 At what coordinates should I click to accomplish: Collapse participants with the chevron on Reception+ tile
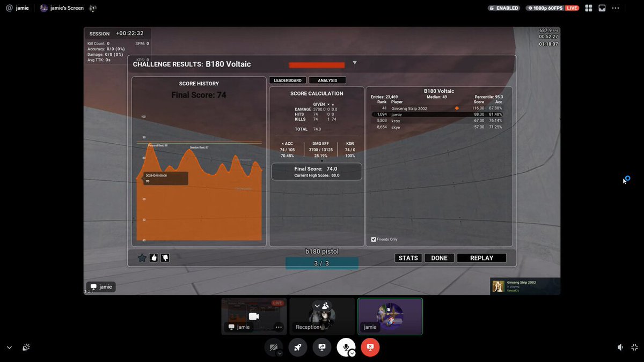(x=317, y=306)
